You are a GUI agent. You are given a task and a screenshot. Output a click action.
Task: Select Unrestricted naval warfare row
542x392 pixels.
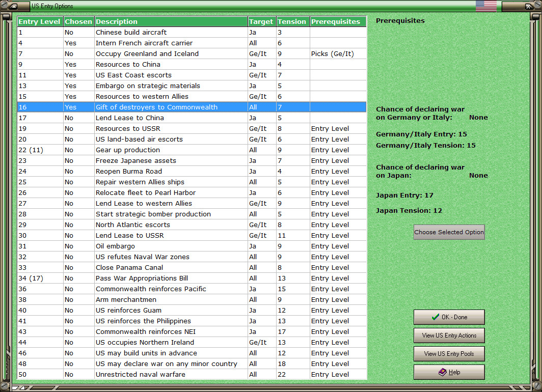tap(192, 374)
